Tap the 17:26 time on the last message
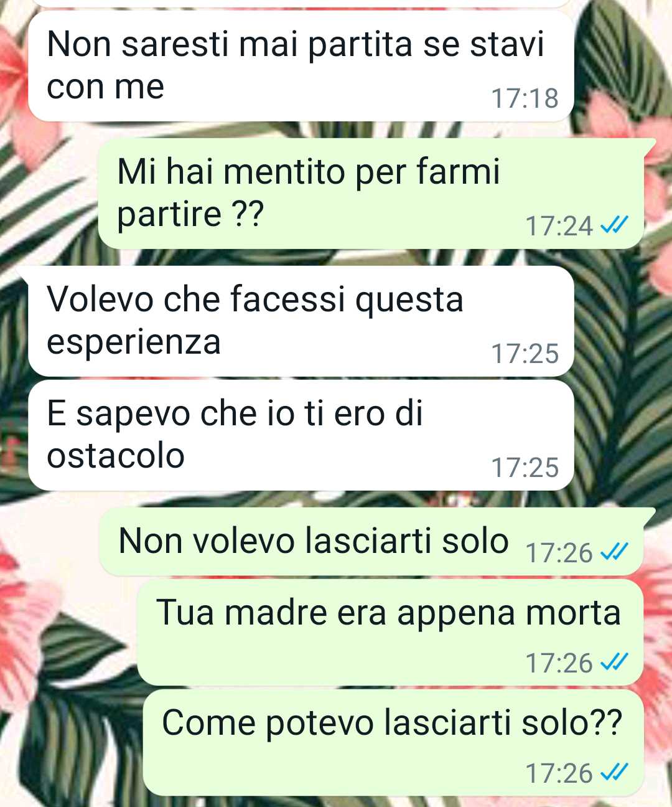672x807 pixels. click(559, 773)
